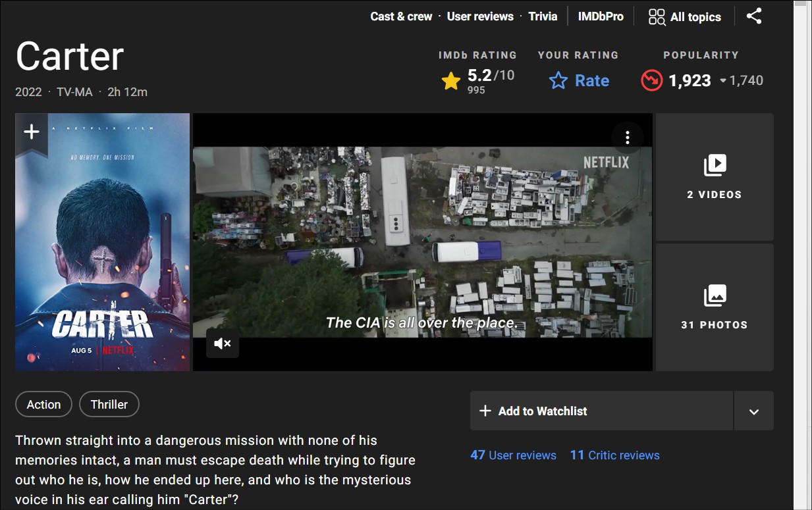Select the Thriller genre chip

109,405
